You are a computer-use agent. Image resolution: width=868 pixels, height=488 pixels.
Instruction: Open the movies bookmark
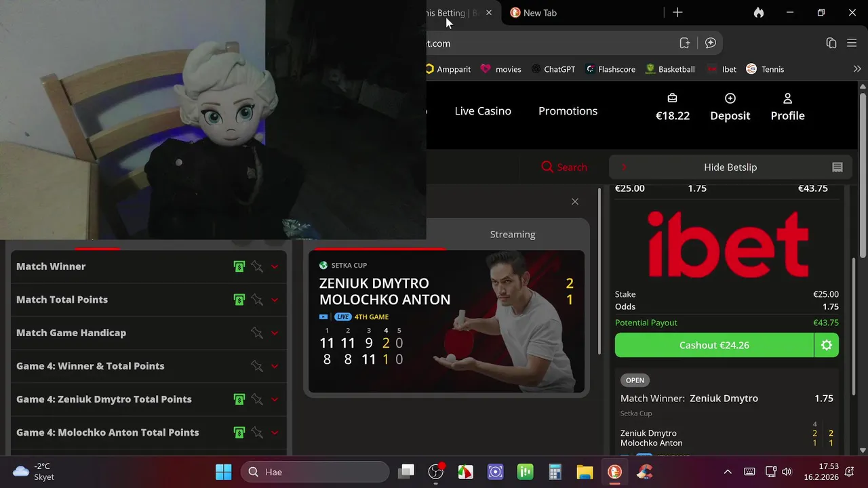pyautogui.click(x=500, y=69)
